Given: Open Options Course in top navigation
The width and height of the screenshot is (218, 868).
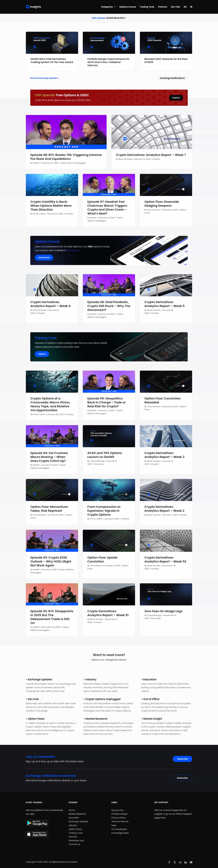Looking at the screenshot, I should pos(128,7).
